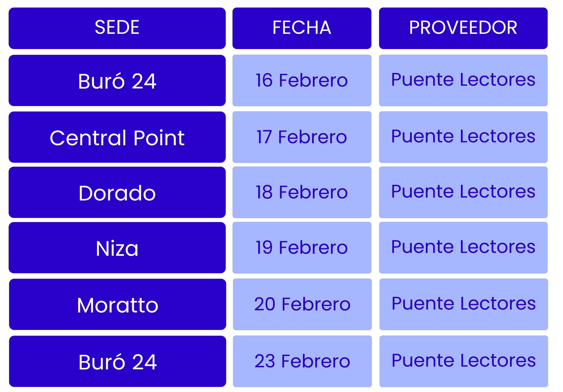Choose the Moratto location cell
Screen dimensions: 563x392
click(117, 304)
